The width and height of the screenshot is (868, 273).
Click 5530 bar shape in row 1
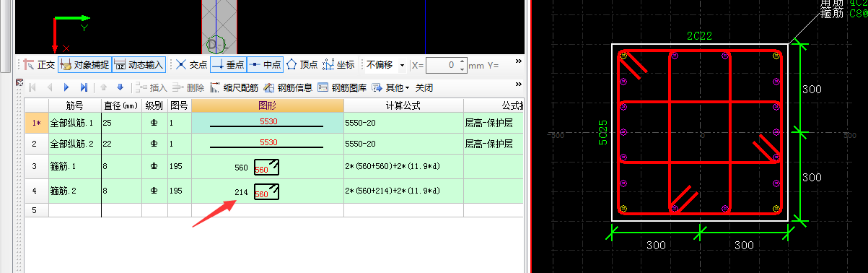(x=267, y=123)
